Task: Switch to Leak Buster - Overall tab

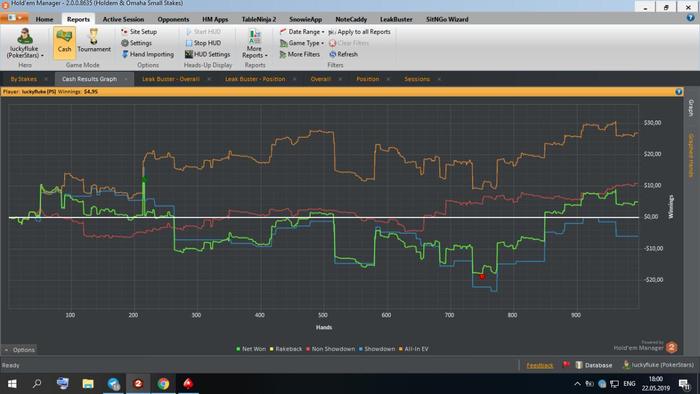Action: pos(171,79)
